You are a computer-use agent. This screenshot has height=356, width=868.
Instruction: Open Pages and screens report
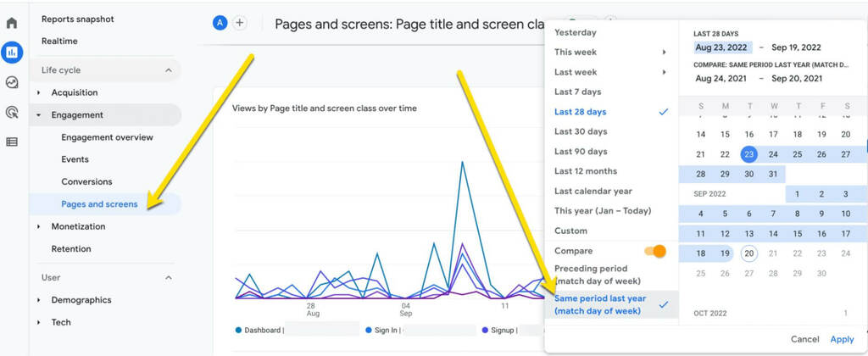click(99, 204)
